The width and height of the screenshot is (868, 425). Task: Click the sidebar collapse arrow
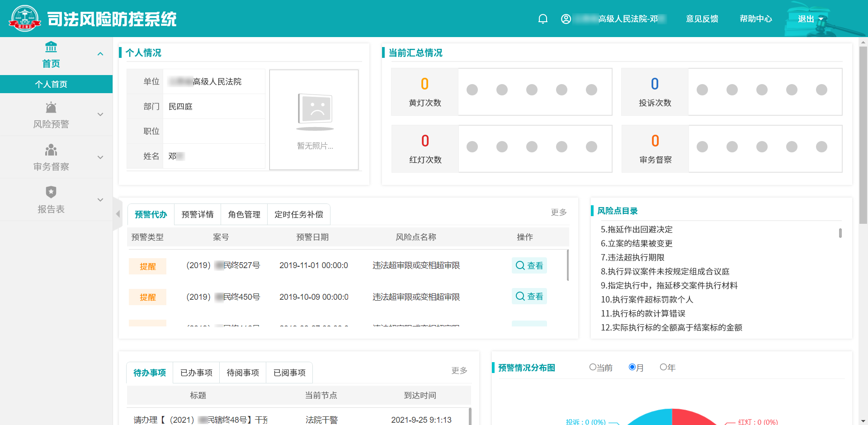pos(118,214)
